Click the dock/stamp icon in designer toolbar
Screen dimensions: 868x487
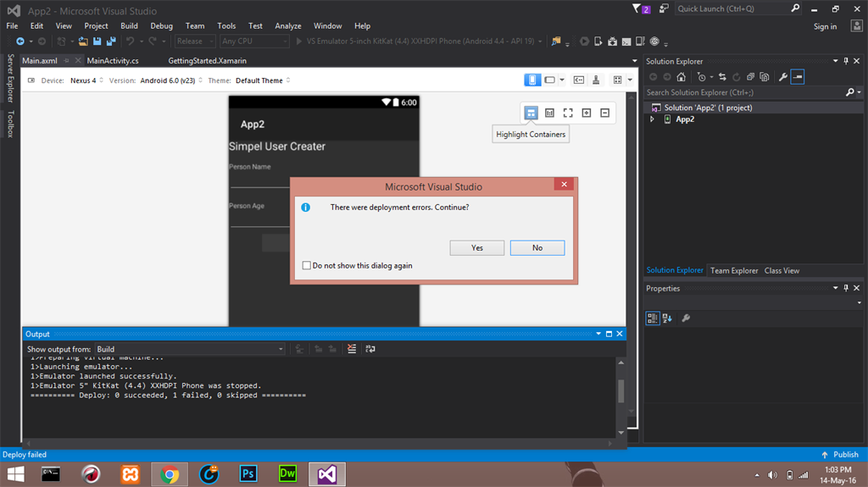pos(596,80)
